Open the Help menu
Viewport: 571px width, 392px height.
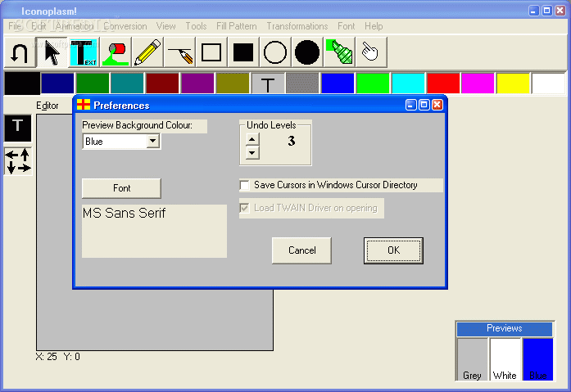pos(374,26)
